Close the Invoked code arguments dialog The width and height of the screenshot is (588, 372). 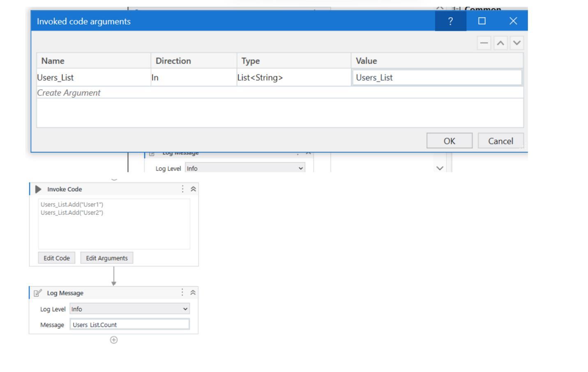[513, 21]
